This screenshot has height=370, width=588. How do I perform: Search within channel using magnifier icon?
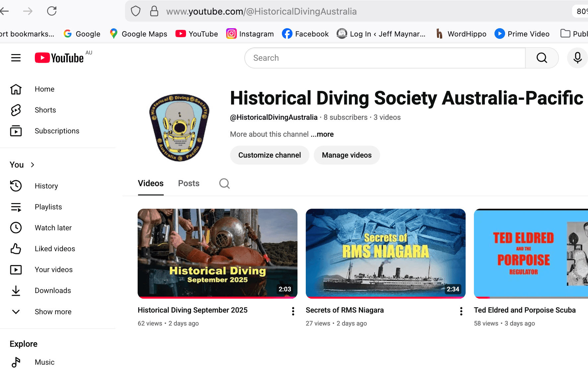tap(225, 184)
